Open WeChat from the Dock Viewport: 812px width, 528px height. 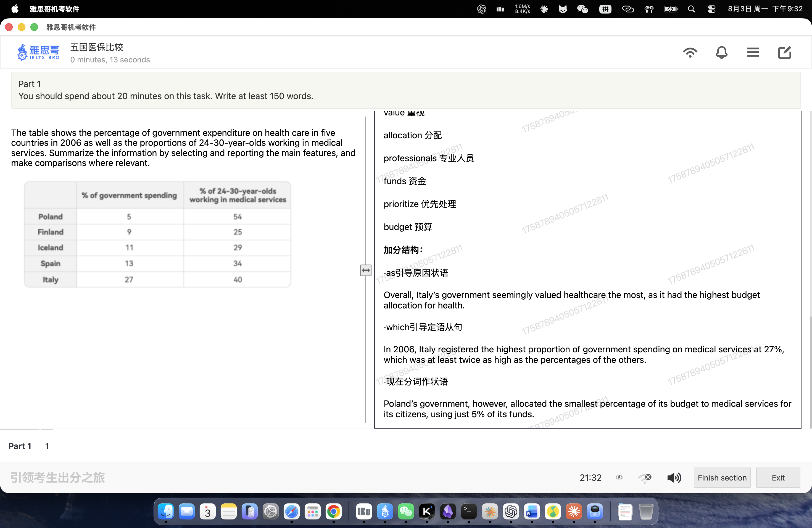point(406,511)
